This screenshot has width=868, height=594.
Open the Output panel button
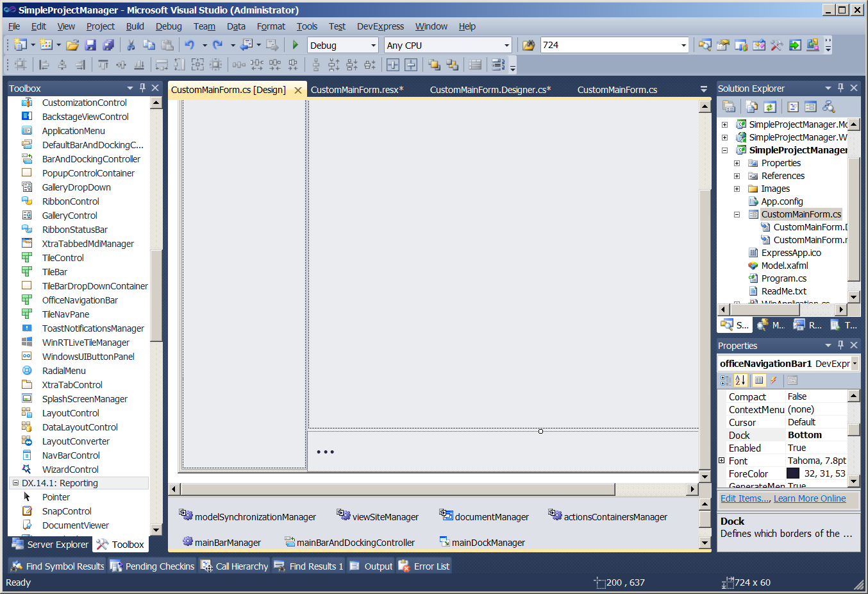[371, 566]
